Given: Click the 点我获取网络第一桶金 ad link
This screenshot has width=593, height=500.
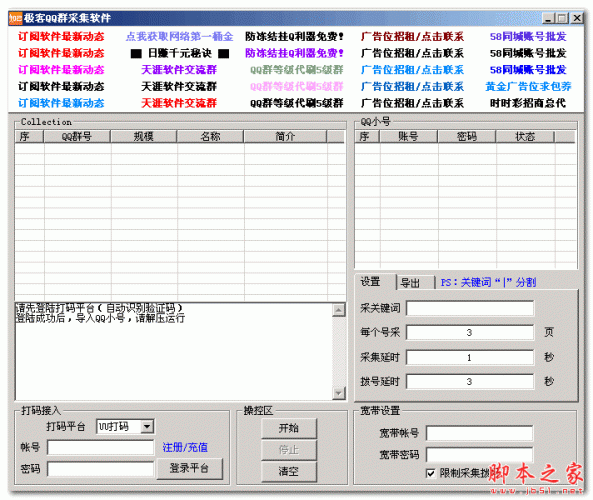Looking at the screenshot, I should pos(179,37).
